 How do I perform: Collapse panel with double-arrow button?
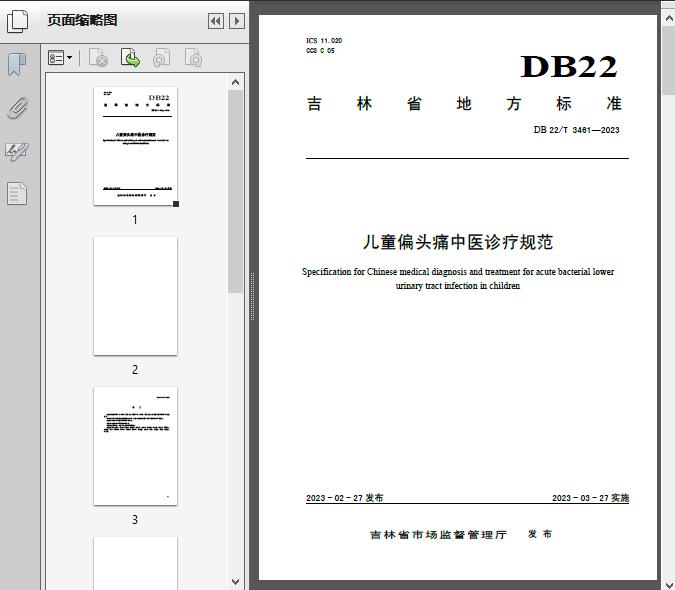[x=216, y=21]
